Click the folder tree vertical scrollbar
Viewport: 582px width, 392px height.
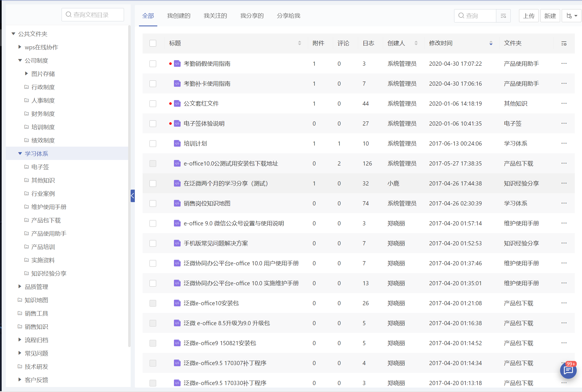(x=129, y=186)
